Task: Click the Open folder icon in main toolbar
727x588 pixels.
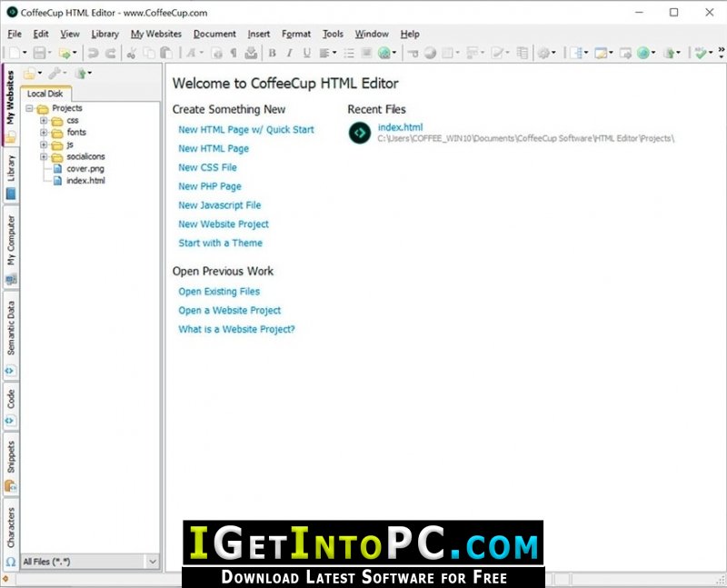Action: pos(65,53)
